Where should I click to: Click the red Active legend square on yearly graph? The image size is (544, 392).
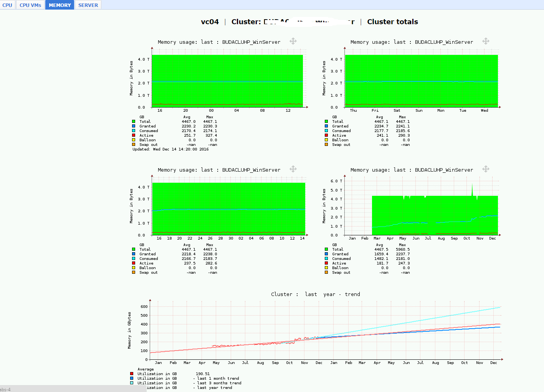pyautogui.click(x=326, y=263)
